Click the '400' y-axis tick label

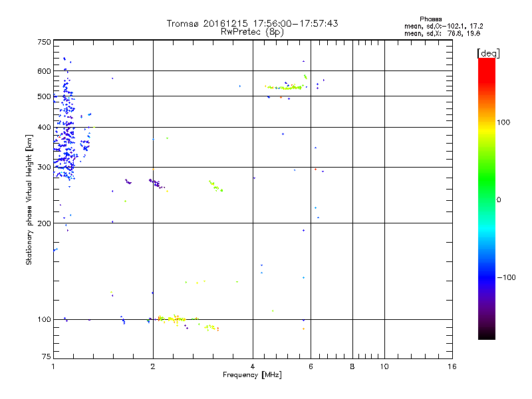pyautogui.click(x=44, y=127)
